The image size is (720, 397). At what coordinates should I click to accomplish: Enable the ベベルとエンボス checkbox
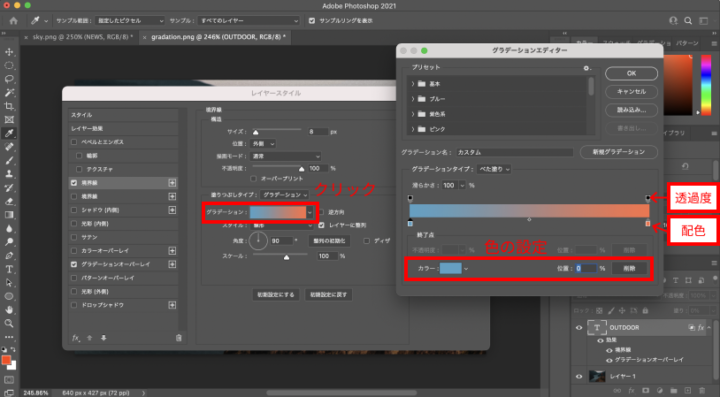coord(74,142)
